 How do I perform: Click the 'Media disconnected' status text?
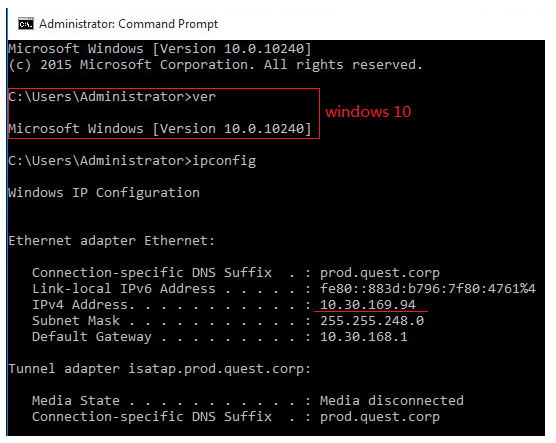(392, 400)
